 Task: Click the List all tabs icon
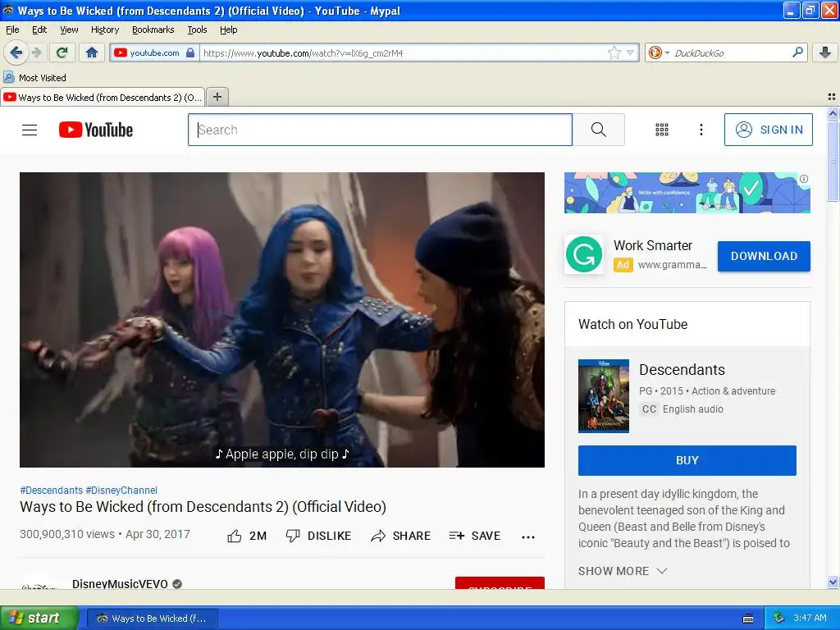tap(832, 97)
